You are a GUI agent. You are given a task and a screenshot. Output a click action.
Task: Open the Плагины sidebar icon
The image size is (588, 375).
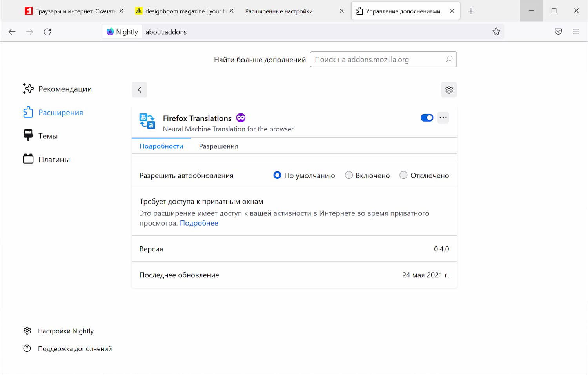27,158
